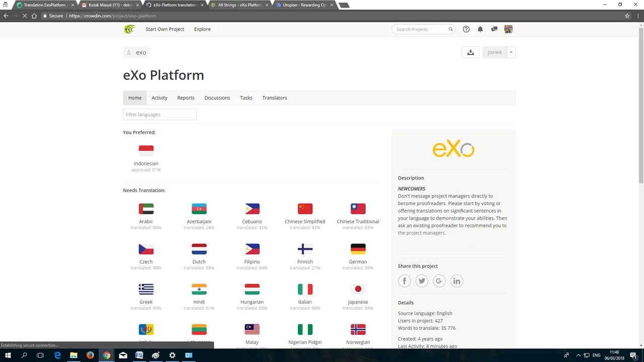This screenshot has height=362, width=644.
Task: Click the Joined button
Action: (x=495, y=52)
